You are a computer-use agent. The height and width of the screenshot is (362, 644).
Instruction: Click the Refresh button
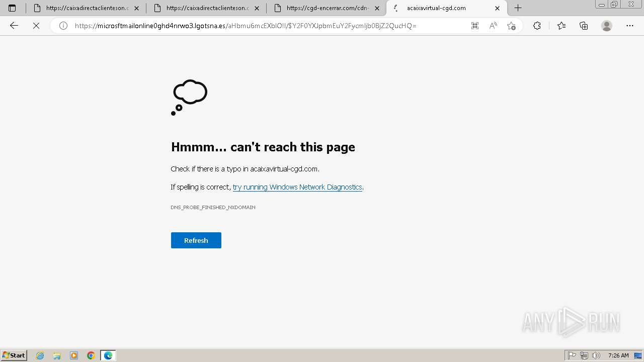pos(196,240)
